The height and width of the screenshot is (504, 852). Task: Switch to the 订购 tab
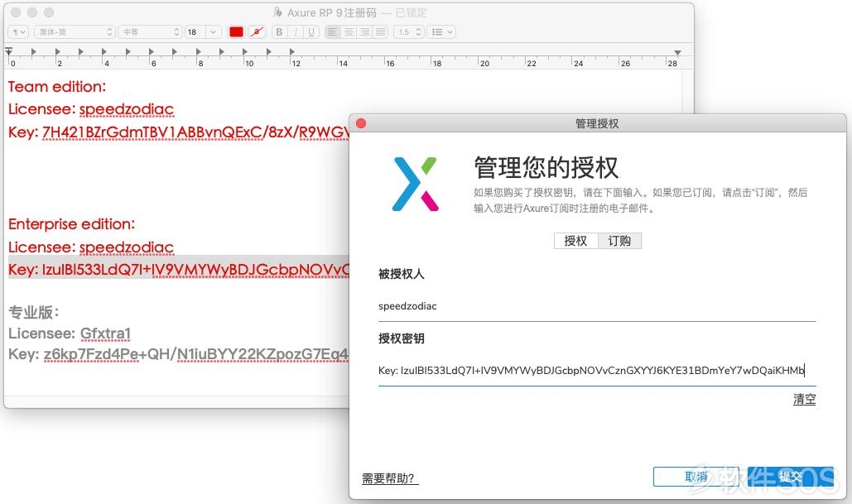point(619,241)
